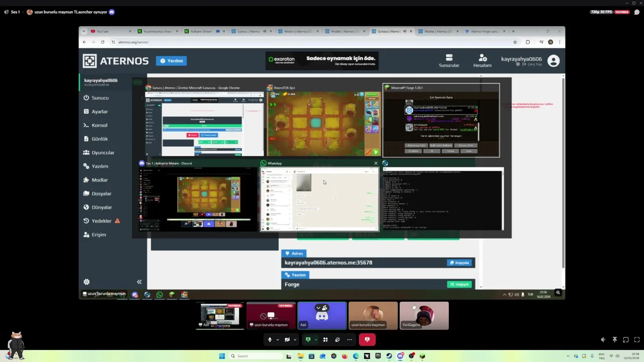This screenshot has height=362, width=644.
Task: Collapse the Aternos sidebar with double chevron
Action: click(139, 282)
